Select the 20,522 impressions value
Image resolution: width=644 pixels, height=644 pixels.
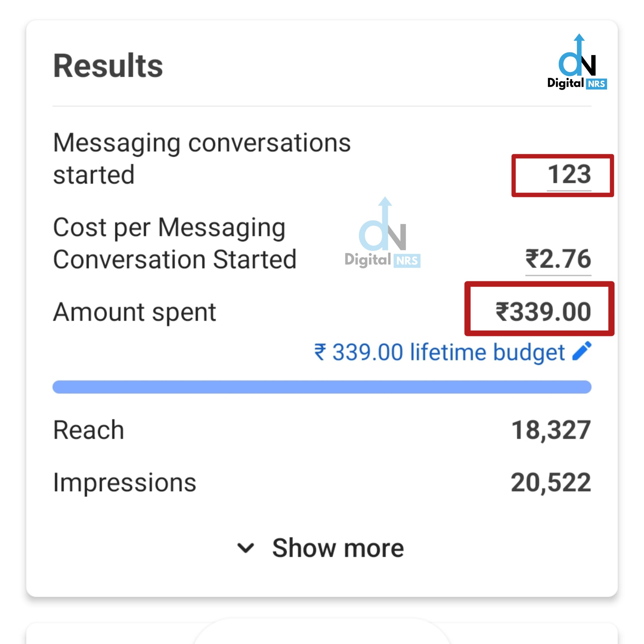click(551, 482)
